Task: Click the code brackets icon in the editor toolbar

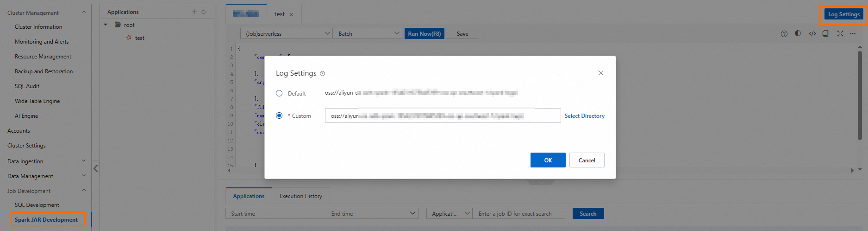Action: click(x=812, y=33)
